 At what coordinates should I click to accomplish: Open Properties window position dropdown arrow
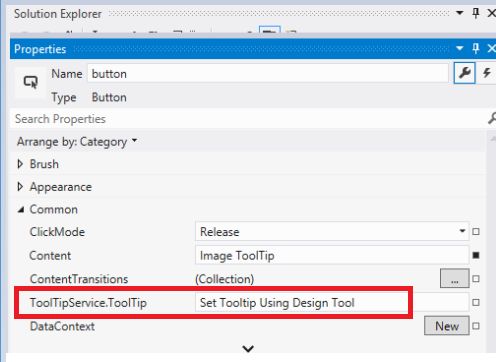(x=460, y=49)
